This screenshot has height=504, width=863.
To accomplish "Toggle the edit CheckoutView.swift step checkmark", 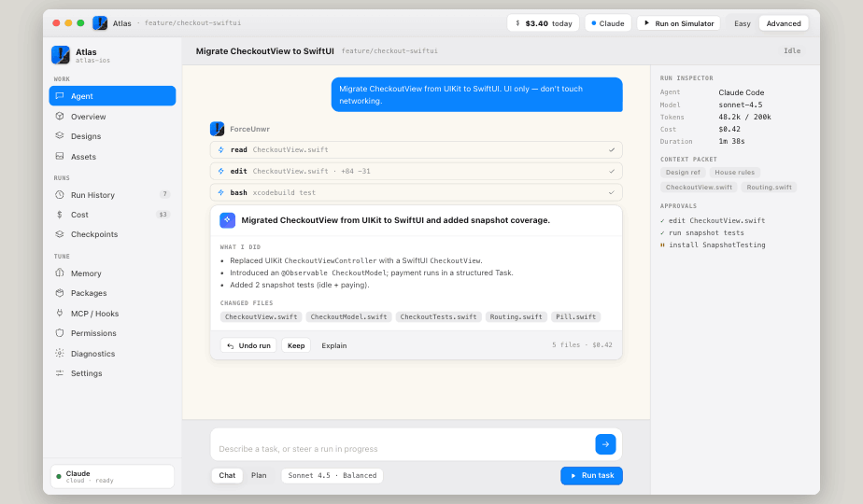I will [612, 171].
